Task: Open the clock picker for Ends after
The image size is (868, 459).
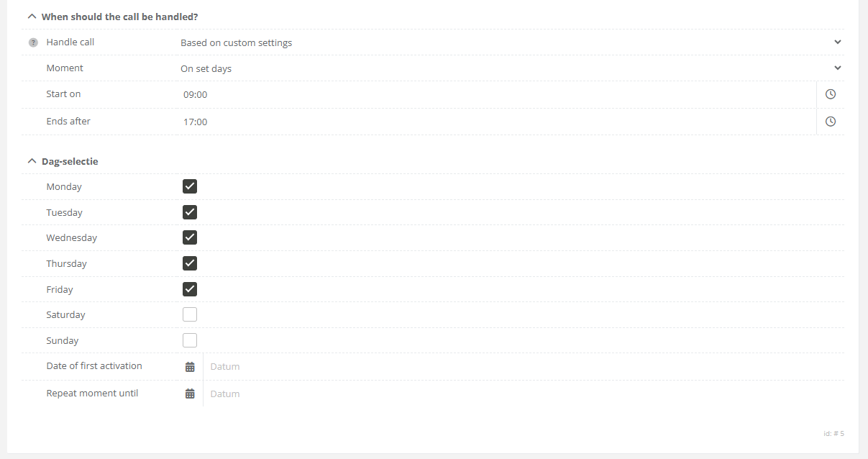Action: [x=831, y=122]
